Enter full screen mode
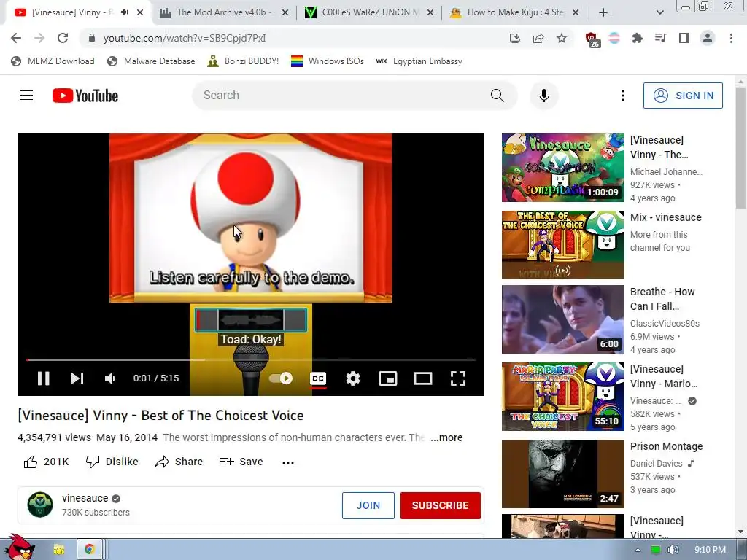Screen dimensions: 747x560 coord(458,378)
